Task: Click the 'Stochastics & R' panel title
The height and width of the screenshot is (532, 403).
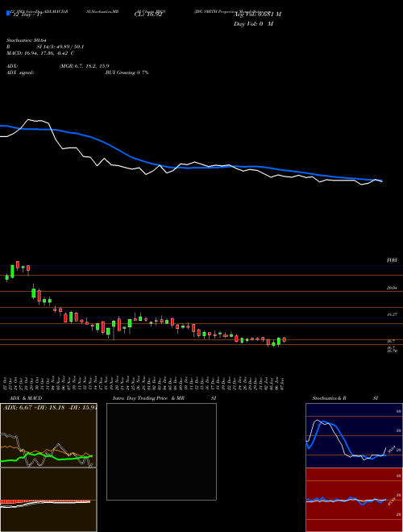Action: (329, 398)
